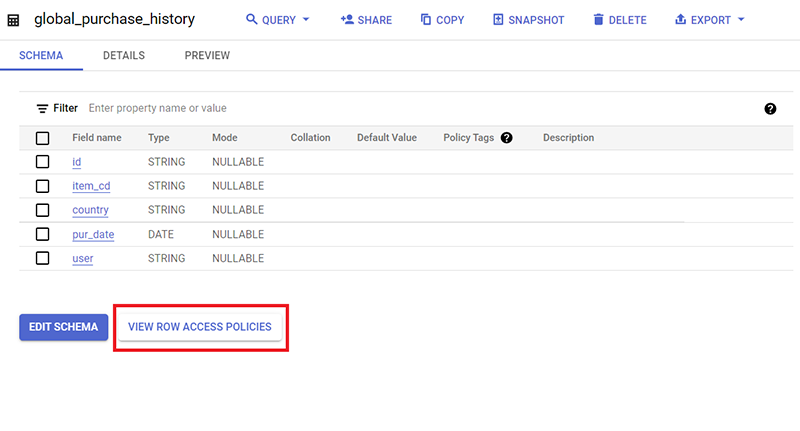
Task: Switch to the Details tab
Action: (124, 56)
